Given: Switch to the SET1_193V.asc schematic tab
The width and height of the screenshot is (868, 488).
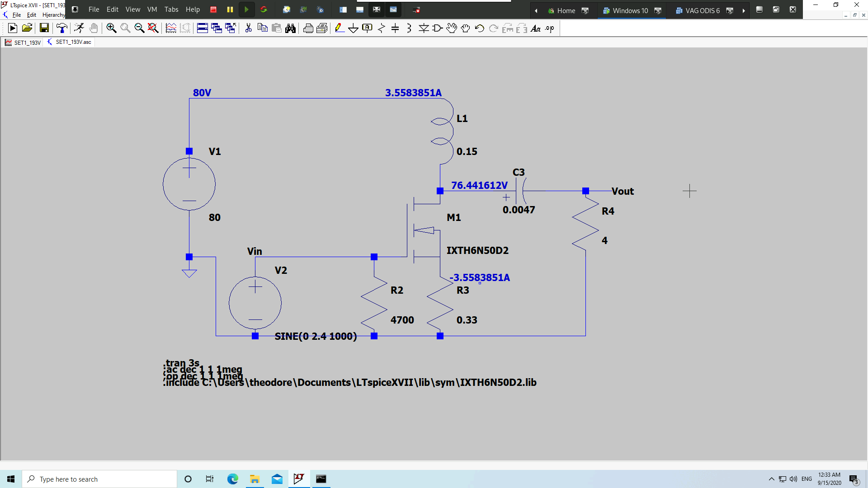Looking at the screenshot, I should (69, 42).
